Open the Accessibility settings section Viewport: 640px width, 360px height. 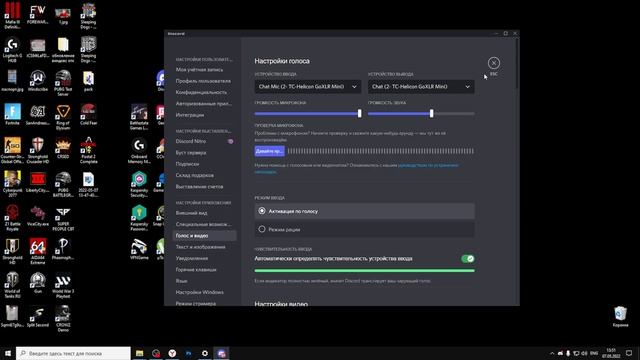(x=203, y=224)
